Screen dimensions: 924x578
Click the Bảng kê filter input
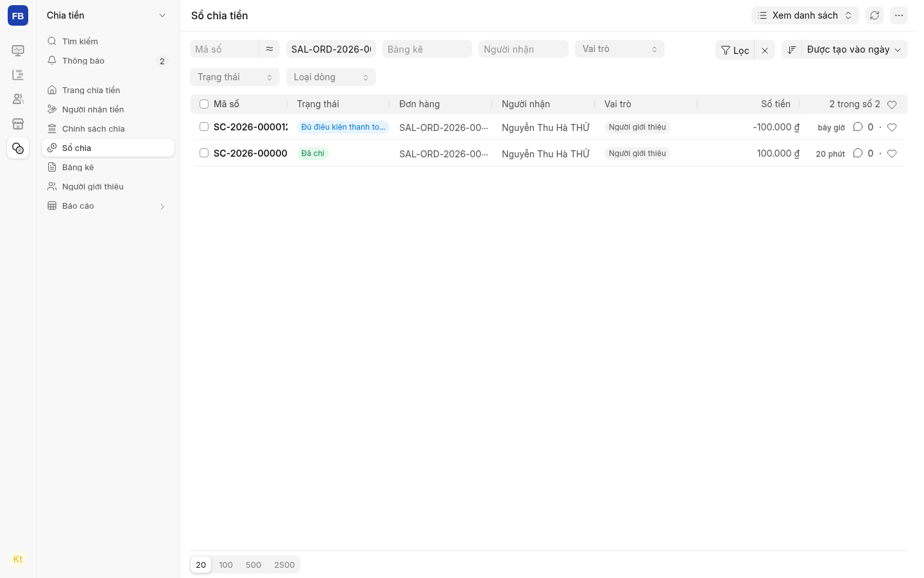[x=427, y=49]
